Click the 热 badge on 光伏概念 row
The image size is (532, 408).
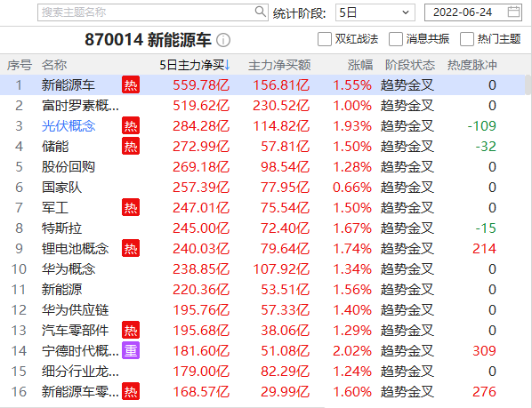click(131, 125)
